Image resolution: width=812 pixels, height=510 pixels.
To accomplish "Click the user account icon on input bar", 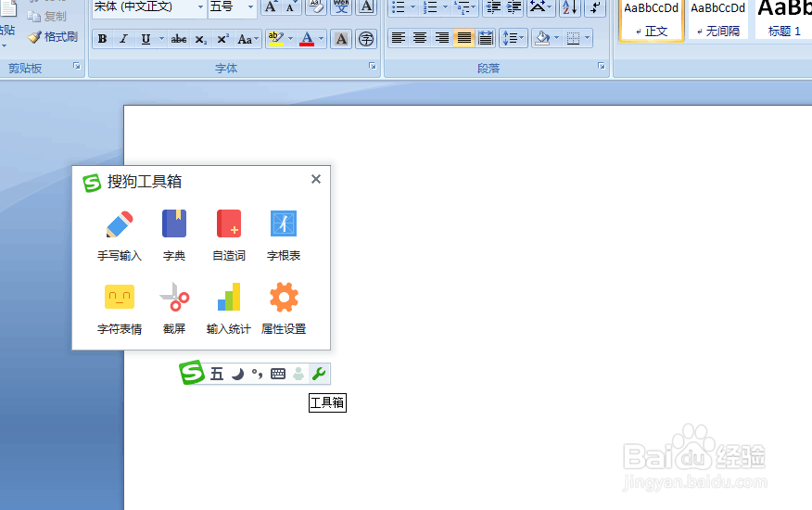I will [x=298, y=374].
